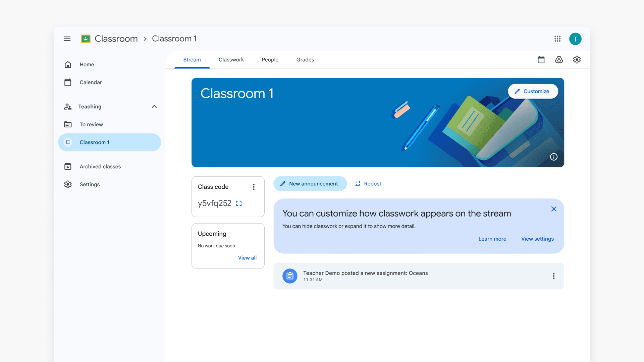The width and height of the screenshot is (644, 362).
Task: Collapse the Teaching section
Action: pyautogui.click(x=154, y=106)
